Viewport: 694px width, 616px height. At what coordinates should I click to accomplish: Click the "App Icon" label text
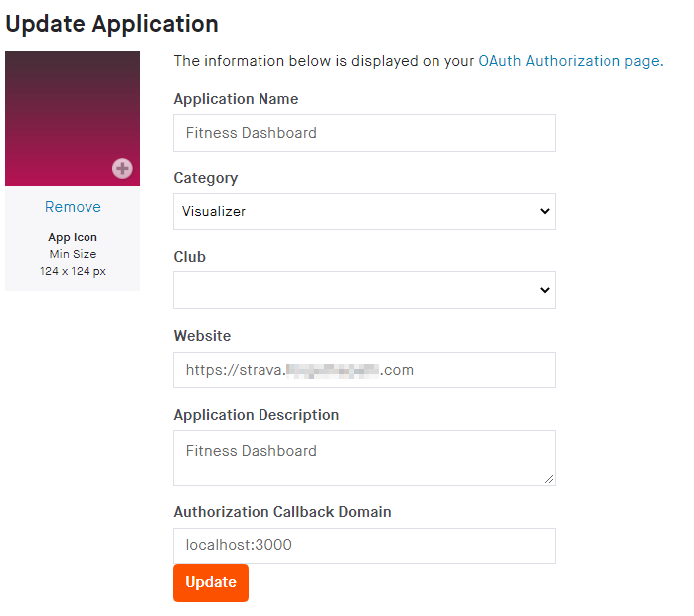73,237
